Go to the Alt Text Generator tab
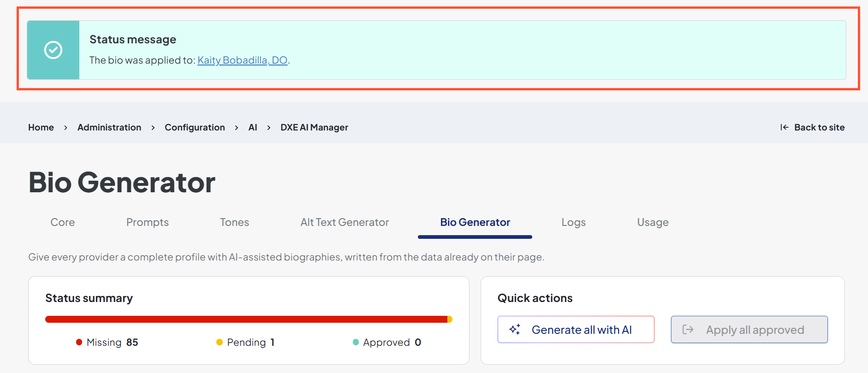Screen dimensions: 868x373 click(x=345, y=222)
